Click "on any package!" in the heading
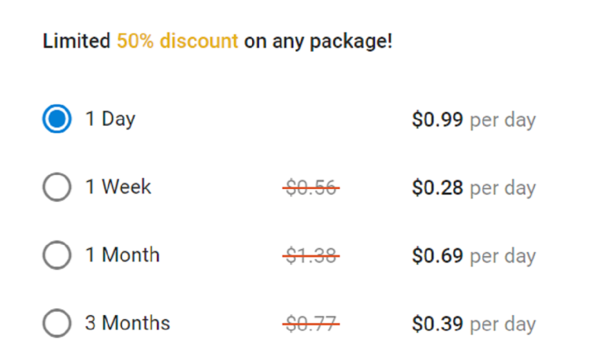The image size is (605, 364). coord(317,41)
